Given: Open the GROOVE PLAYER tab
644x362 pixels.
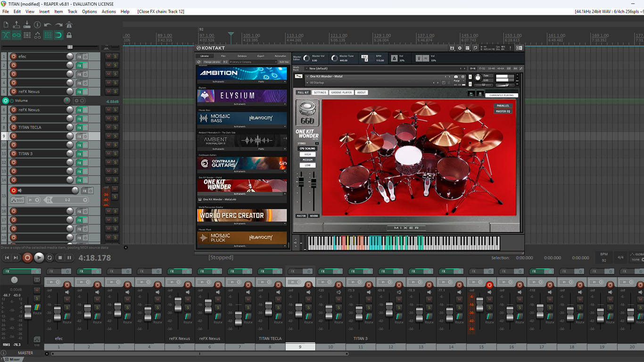Looking at the screenshot, I should click(341, 92).
